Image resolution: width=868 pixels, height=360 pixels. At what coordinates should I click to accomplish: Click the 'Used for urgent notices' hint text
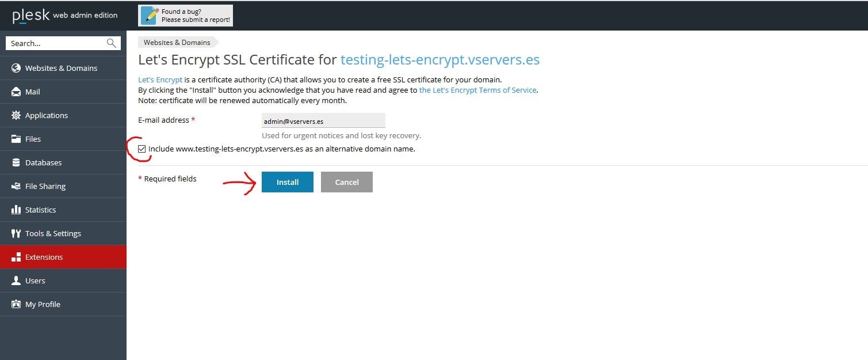341,136
